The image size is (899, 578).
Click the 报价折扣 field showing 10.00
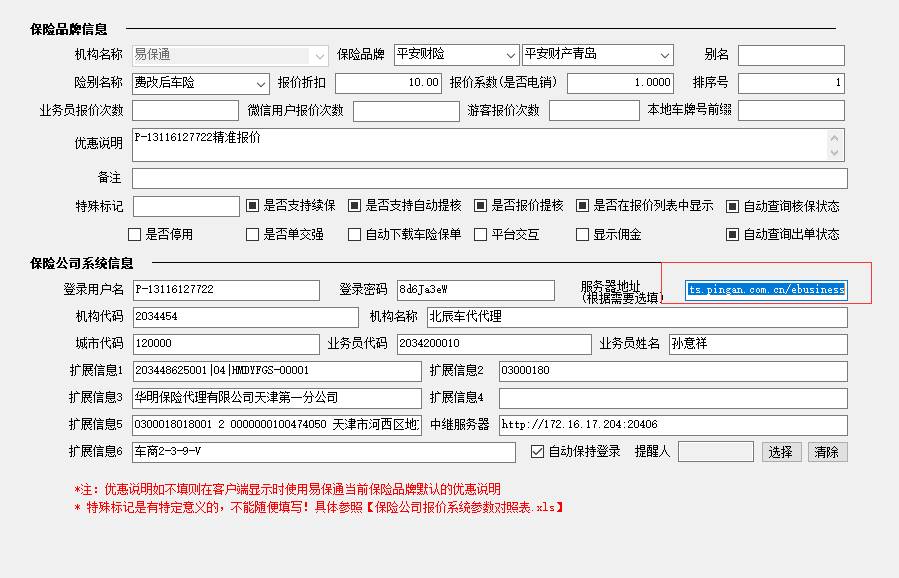click(388, 83)
